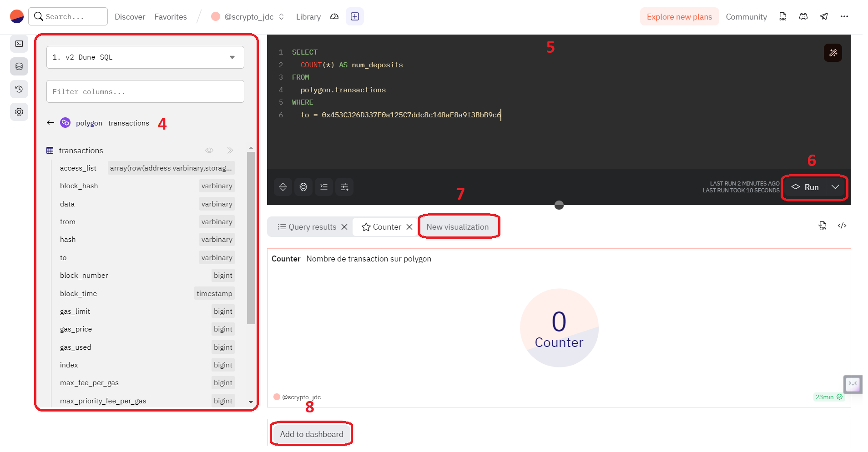Export results with CSV icon

coord(823,226)
